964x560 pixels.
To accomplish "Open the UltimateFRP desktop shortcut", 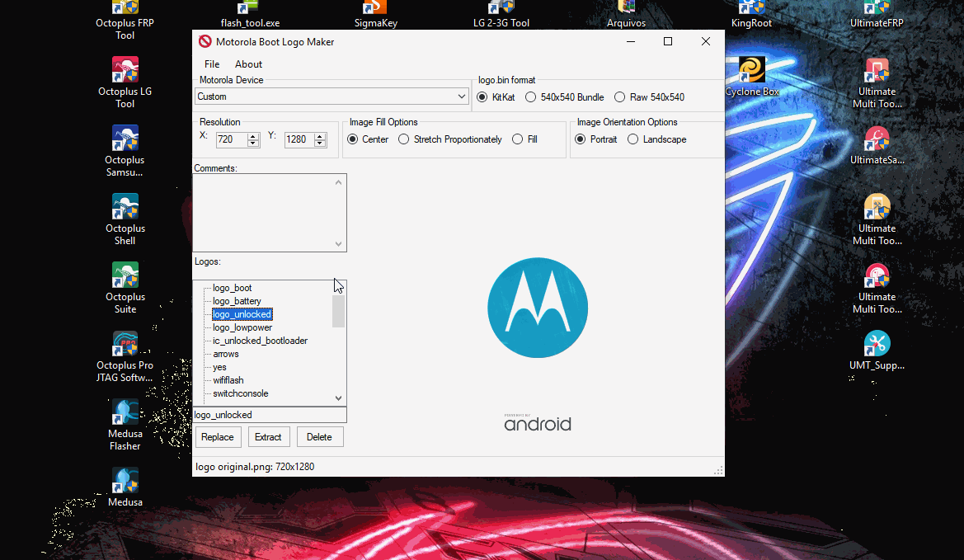I will [877, 15].
